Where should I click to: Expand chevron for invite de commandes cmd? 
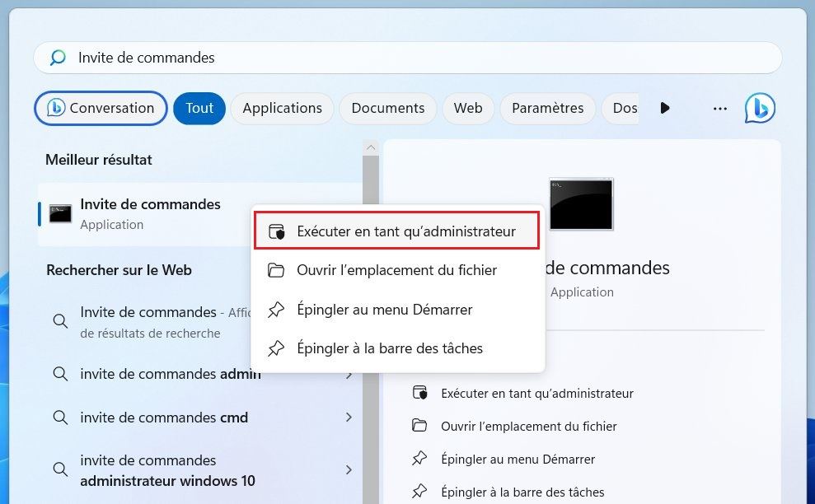coord(349,418)
